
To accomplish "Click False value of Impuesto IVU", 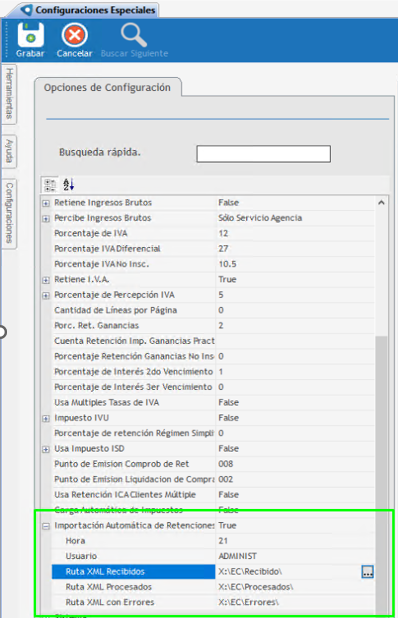I will 229,418.
